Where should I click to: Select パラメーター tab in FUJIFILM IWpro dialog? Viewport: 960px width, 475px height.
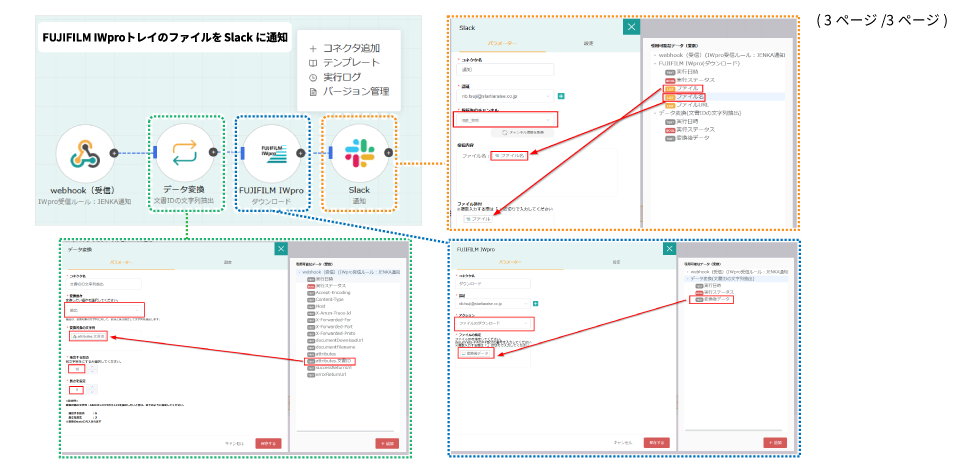tap(509, 262)
